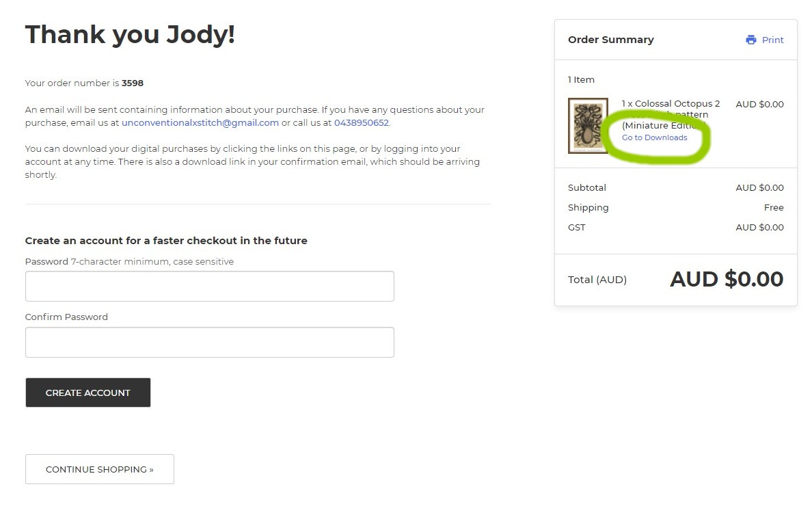Screen dimensions: 812x517
Task: Click the 1 Item label
Action: pos(581,79)
